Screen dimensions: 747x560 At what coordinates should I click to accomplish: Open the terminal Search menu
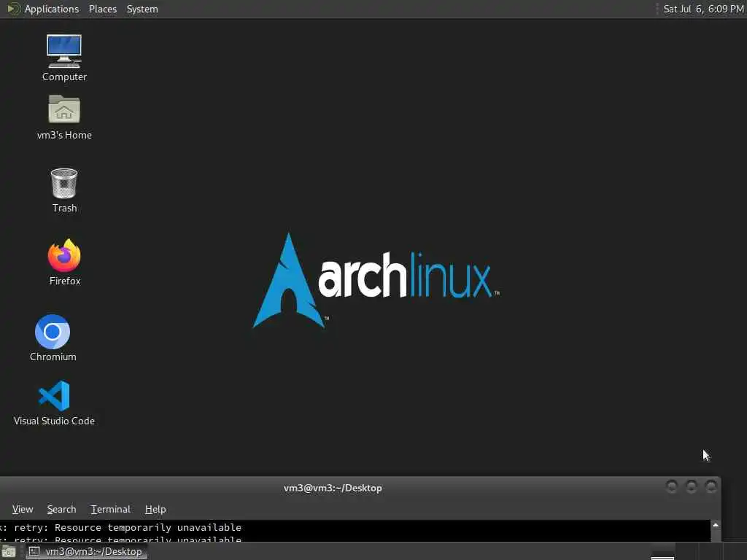pos(61,509)
